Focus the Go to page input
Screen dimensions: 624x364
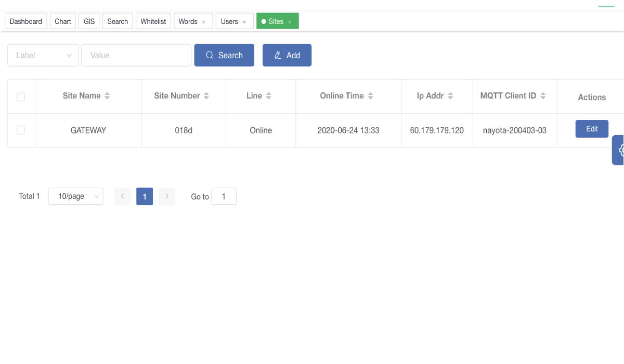tap(224, 197)
